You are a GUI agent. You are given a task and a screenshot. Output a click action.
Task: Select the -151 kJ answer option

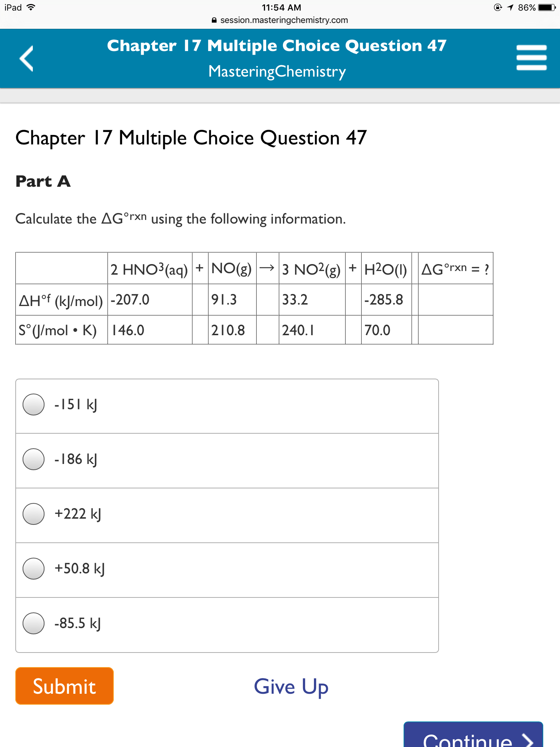point(34,405)
